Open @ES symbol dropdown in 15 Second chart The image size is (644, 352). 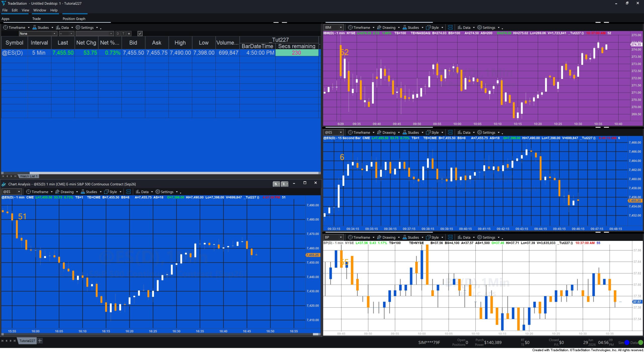point(333,132)
